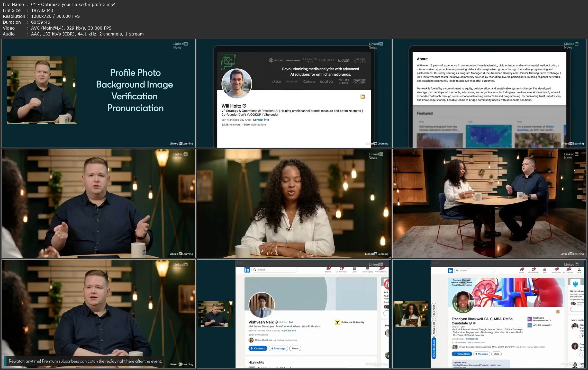Open Contact info on Tracelynn Blackwell's profile
Image resolution: width=588 pixels, height=370 pixels.
[472, 339]
